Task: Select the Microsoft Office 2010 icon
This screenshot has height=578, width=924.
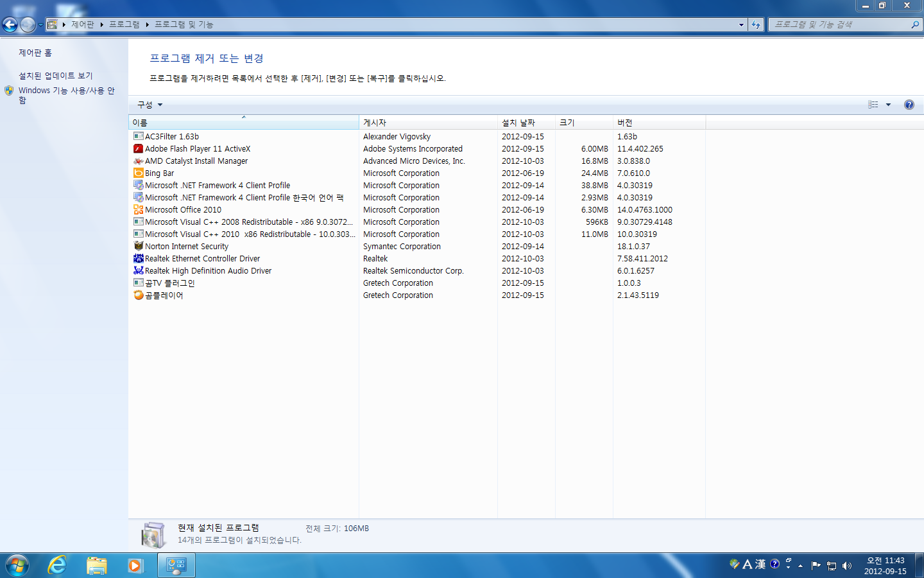Action: coord(138,209)
